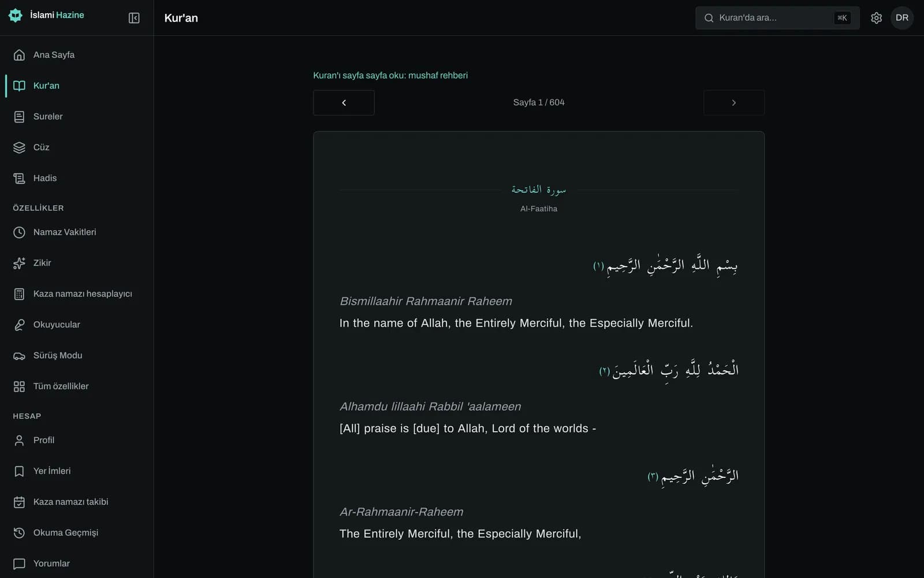Screen dimensions: 924x578
Task: Click the İslami Hazine logo icon
Action: click(x=16, y=16)
